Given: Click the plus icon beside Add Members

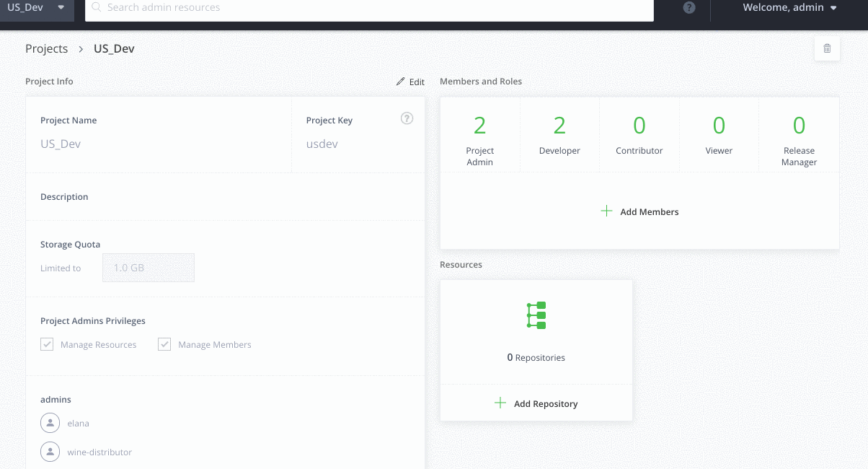Looking at the screenshot, I should tap(606, 211).
